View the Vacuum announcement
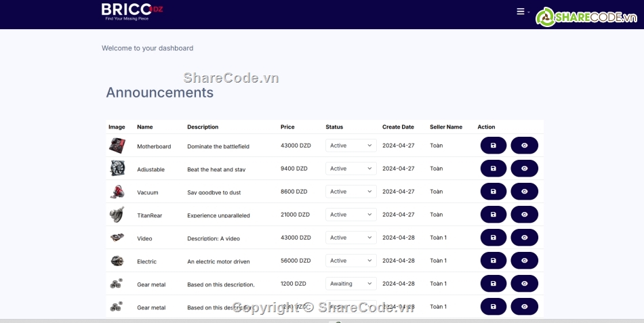Image resolution: width=644 pixels, height=323 pixels. [524, 192]
